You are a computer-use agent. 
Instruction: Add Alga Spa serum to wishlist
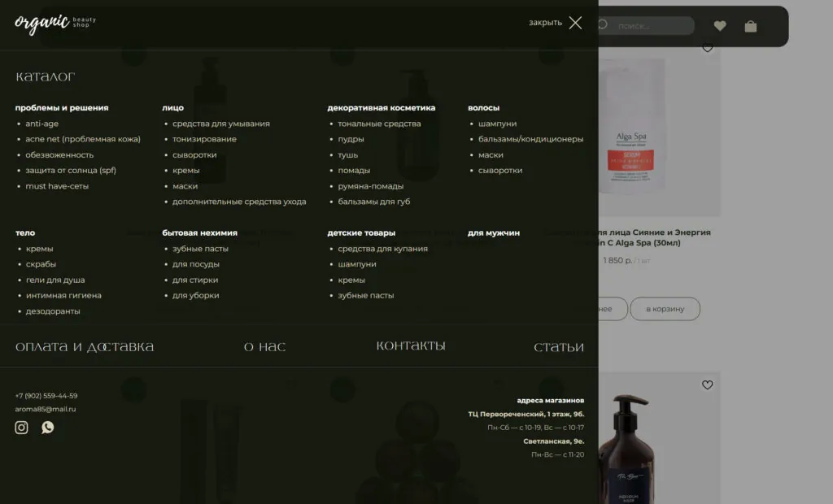(x=707, y=48)
